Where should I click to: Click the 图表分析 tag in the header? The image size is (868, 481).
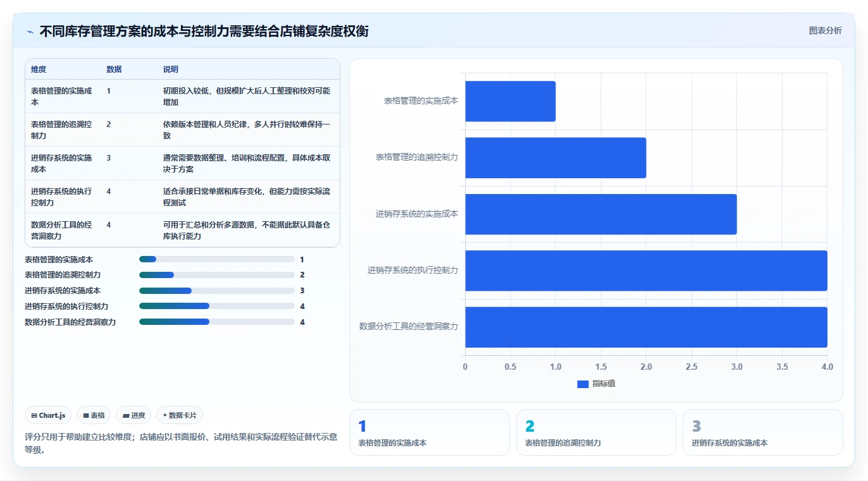[825, 30]
